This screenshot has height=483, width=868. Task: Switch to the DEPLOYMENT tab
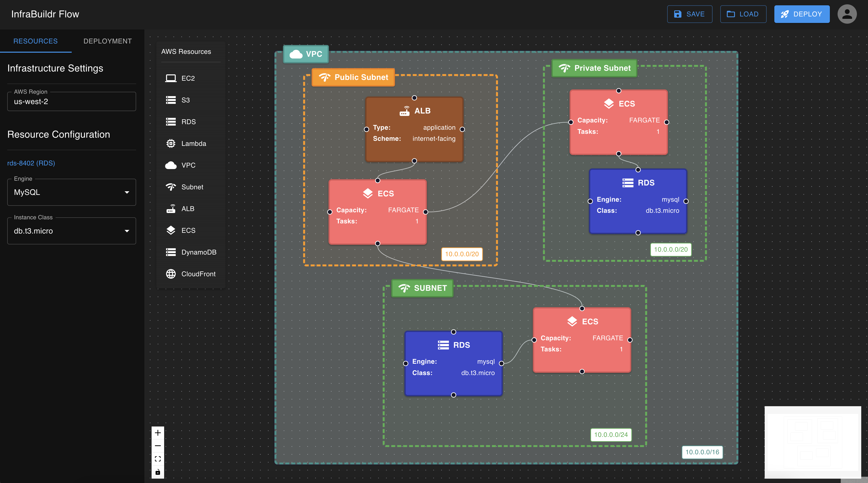pyautogui.click(x=108, y=41)
